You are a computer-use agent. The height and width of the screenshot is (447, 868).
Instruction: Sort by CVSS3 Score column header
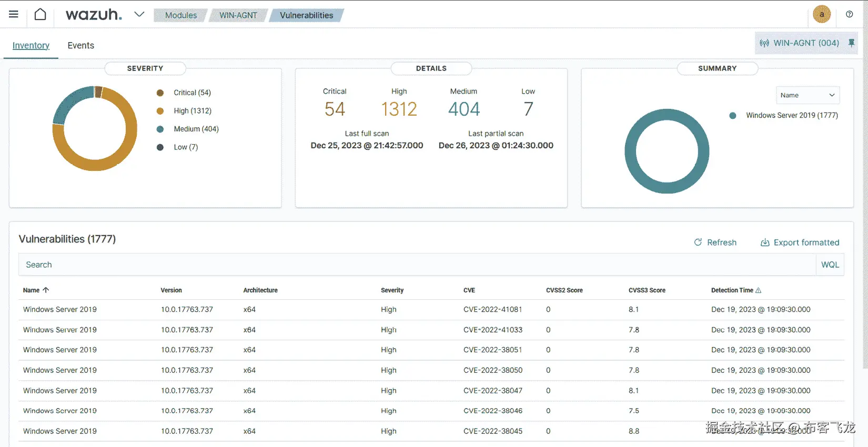[x=647, y=290]
